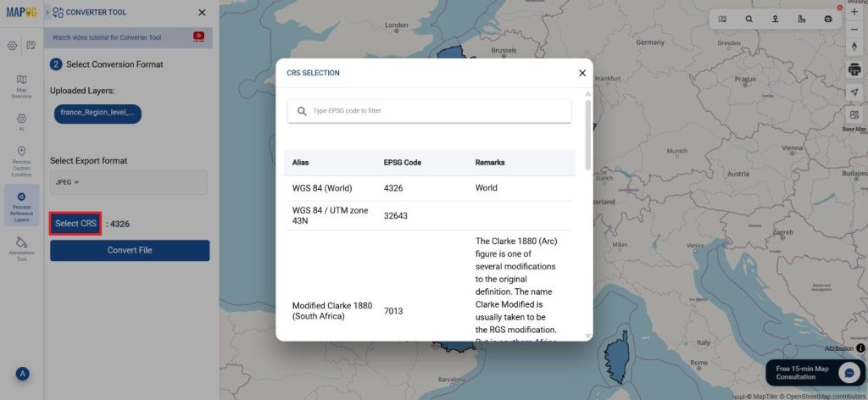This screenshot has width=868, height=400.
Task: Click the search magnifier in map toolbar
Action: (x=748, y=19)
